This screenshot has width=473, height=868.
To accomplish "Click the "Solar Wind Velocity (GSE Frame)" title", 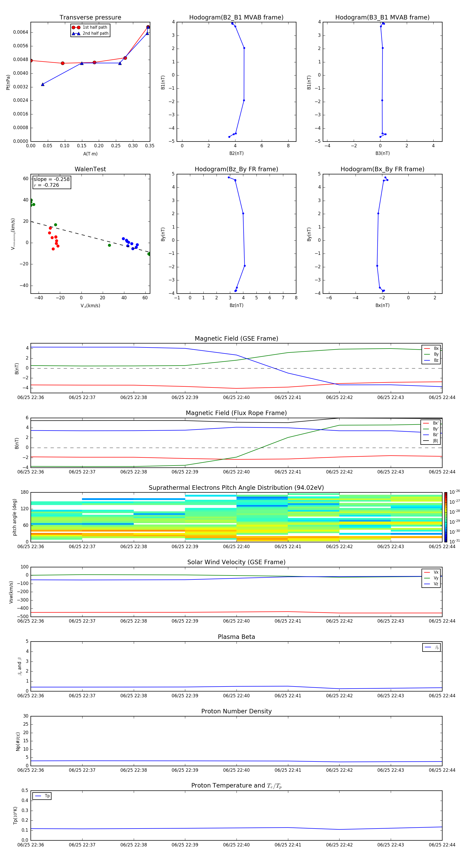I will pos(236,562).
